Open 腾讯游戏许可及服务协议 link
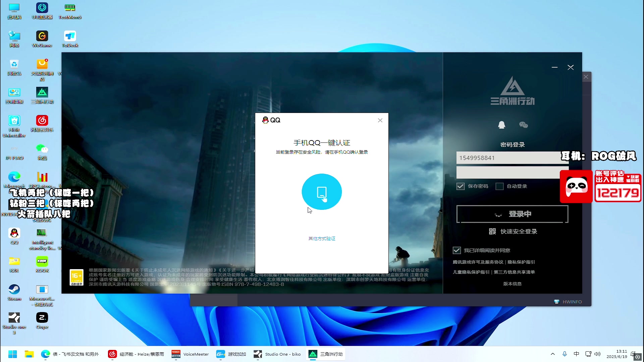 [478, 262]
